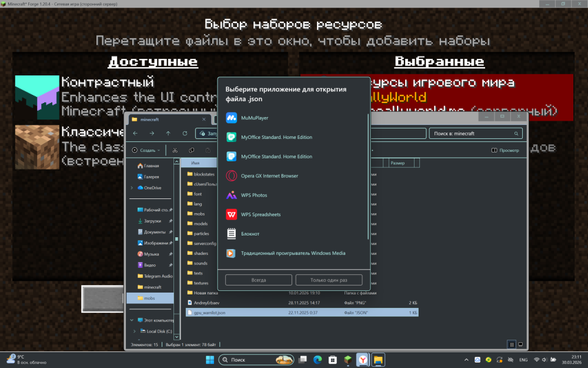The image size is (588, 368).
Task: Click the Просмотр preview button
Action: (x=505, y=150)
